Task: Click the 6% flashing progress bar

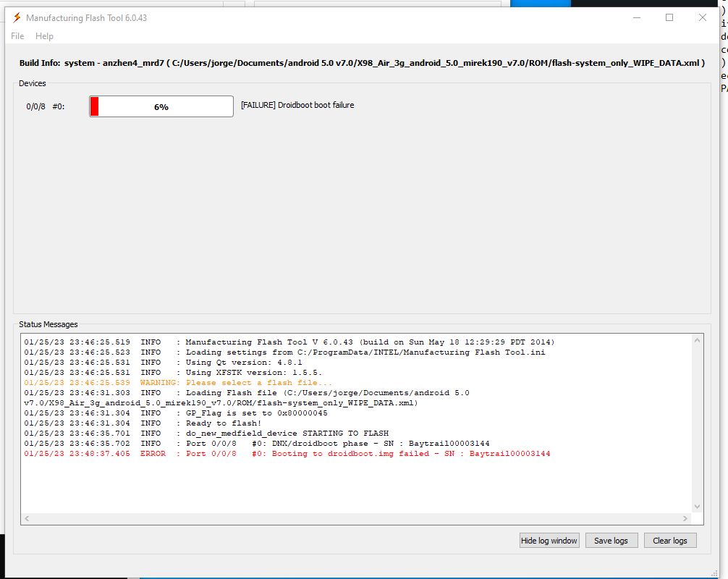Action: click(161, 106)
